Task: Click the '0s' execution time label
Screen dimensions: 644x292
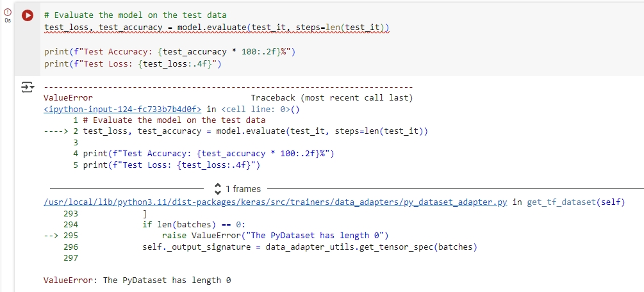Action: [x=8, y=20]
